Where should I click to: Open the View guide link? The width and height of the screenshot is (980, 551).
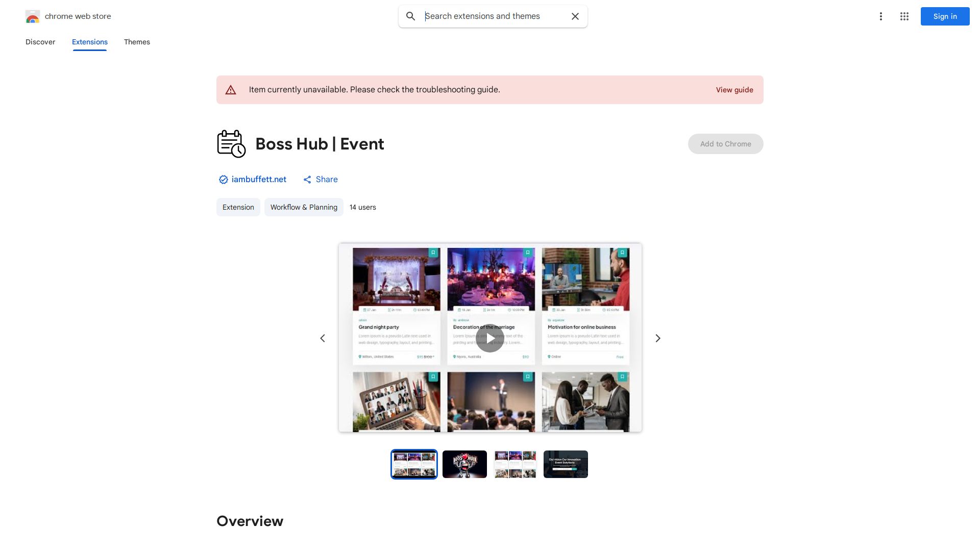click(734, 90)
